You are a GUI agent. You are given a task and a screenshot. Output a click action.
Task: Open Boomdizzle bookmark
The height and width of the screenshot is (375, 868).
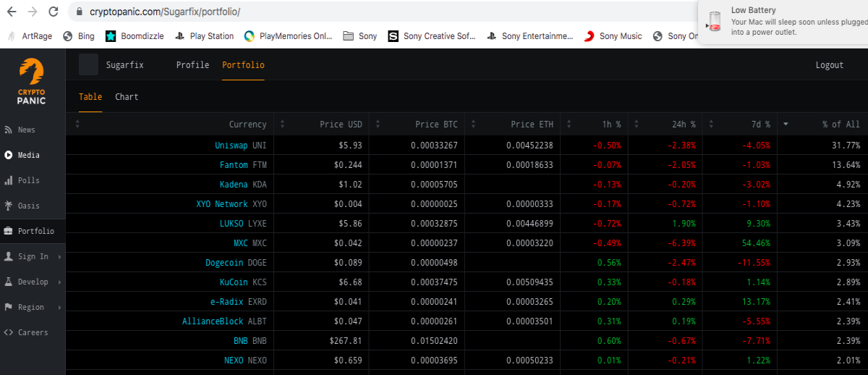click(x=135, y=35)
